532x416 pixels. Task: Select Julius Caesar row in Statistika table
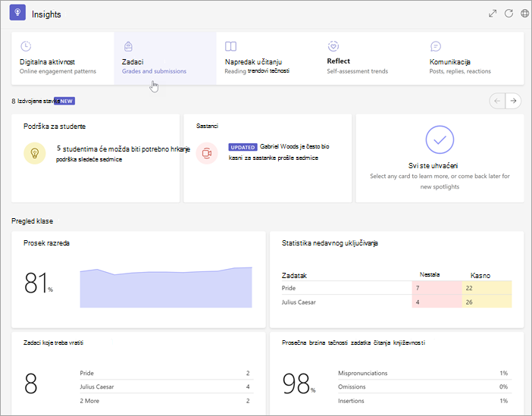click(x=396, y=302)
